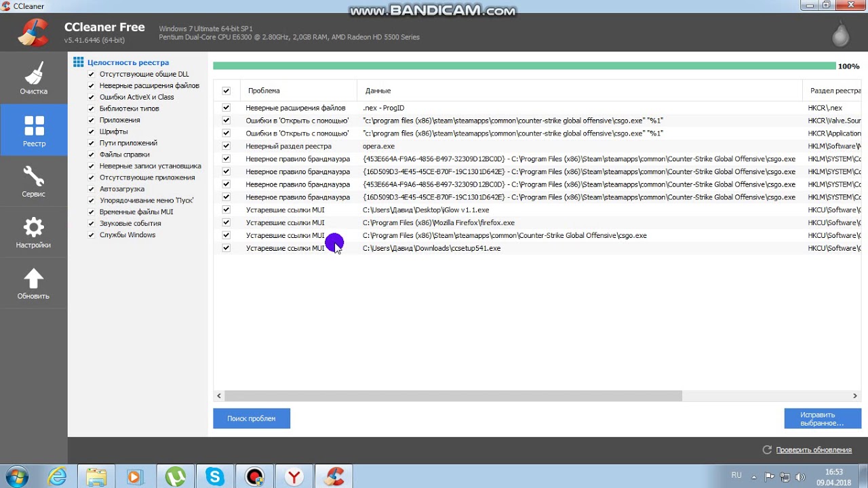
Task: Open uTorrent from the taskbar
Action: point(176,477)
